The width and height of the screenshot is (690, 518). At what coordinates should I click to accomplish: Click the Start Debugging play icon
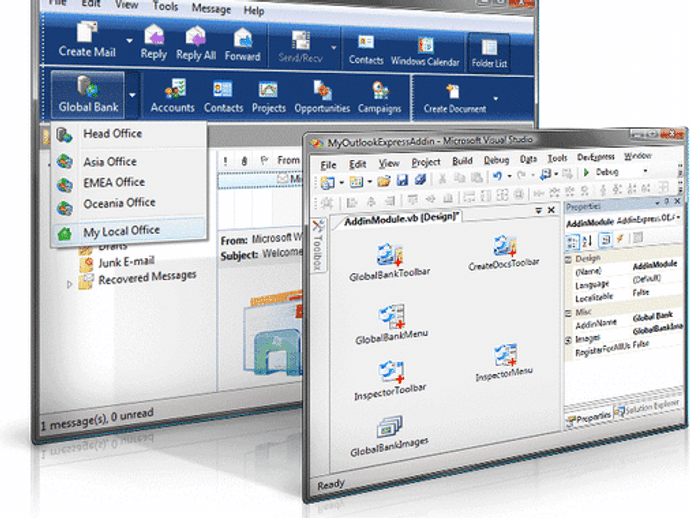(586, 173)
